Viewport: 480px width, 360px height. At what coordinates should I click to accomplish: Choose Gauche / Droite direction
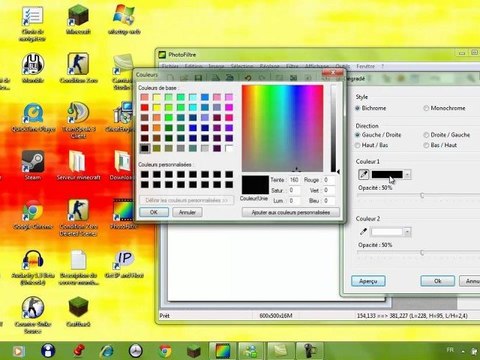(x=378, y=135)
